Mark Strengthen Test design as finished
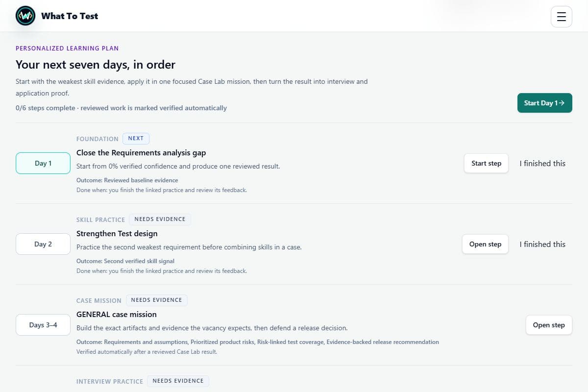588x392 pixels. click(x=542, y=244)
